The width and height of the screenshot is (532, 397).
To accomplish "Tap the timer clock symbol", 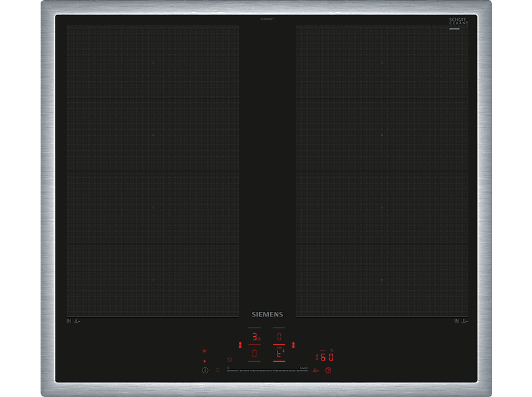I will pos(328,370).
